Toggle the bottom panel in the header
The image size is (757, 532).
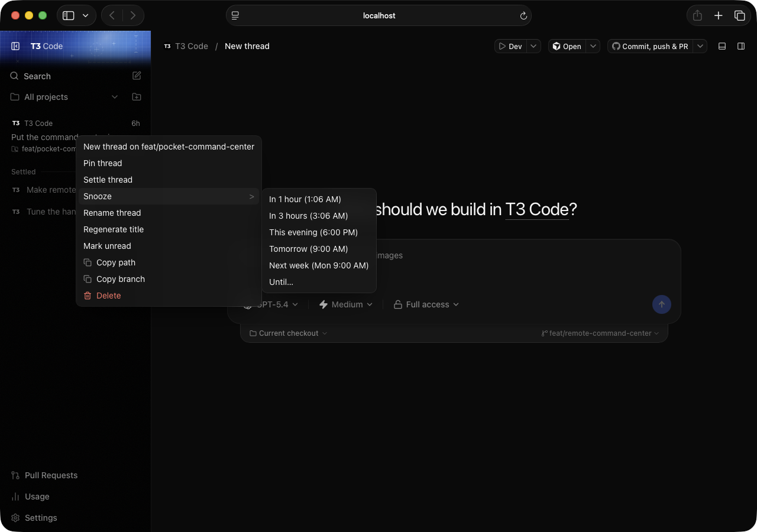[722, 46]
